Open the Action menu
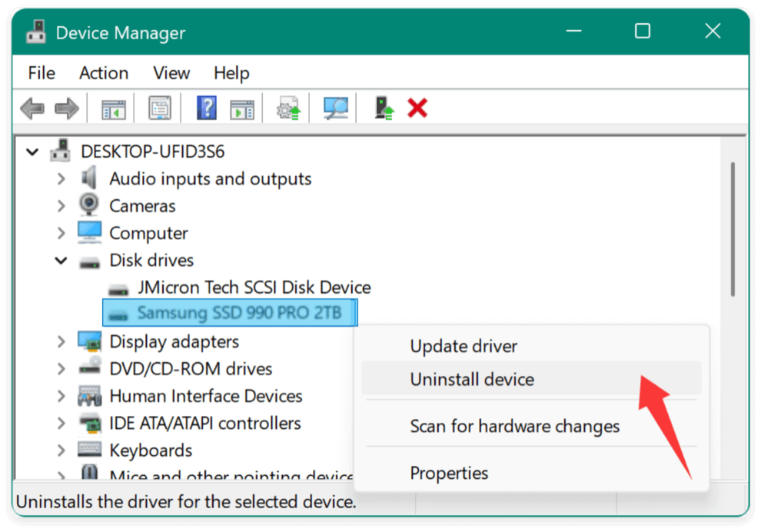Viewport: 761px width, 532px height. (x=104, y=72)
